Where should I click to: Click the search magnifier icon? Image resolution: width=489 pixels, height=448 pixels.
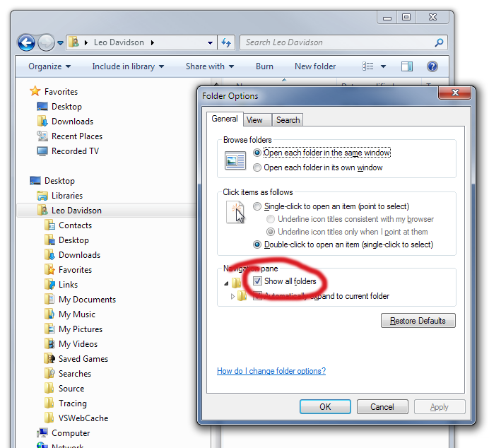(x=440, y=42)
